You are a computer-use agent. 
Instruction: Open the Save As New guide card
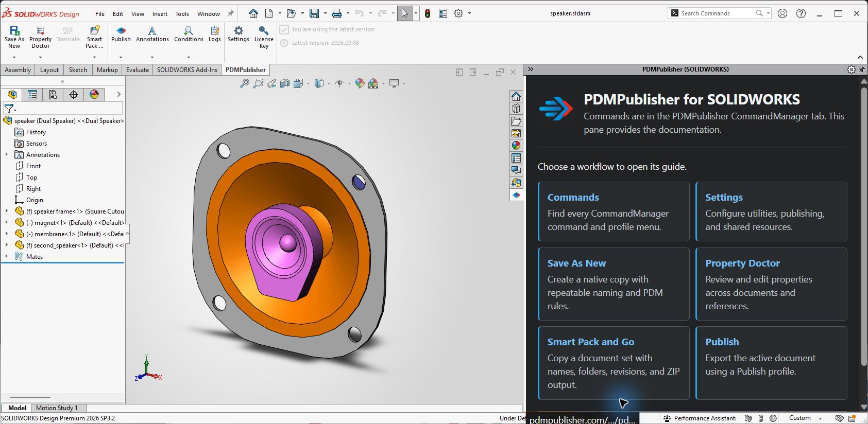point(614,284)
